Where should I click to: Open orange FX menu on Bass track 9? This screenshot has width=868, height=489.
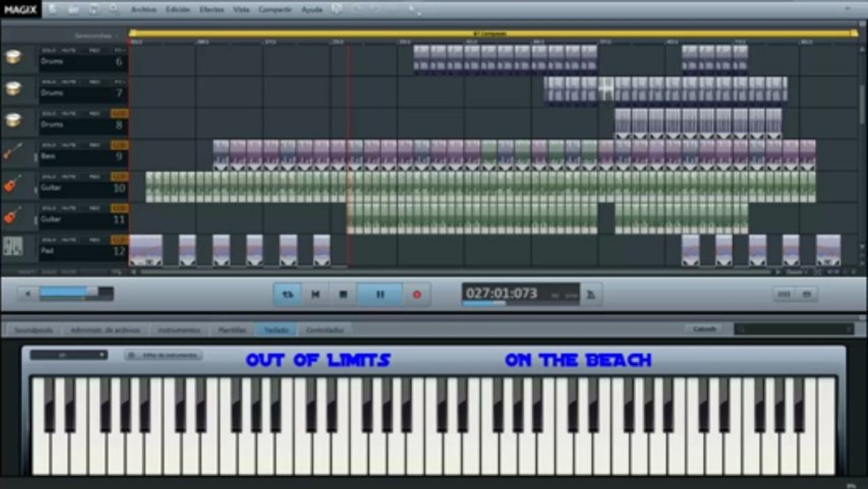tap(119, 145)
